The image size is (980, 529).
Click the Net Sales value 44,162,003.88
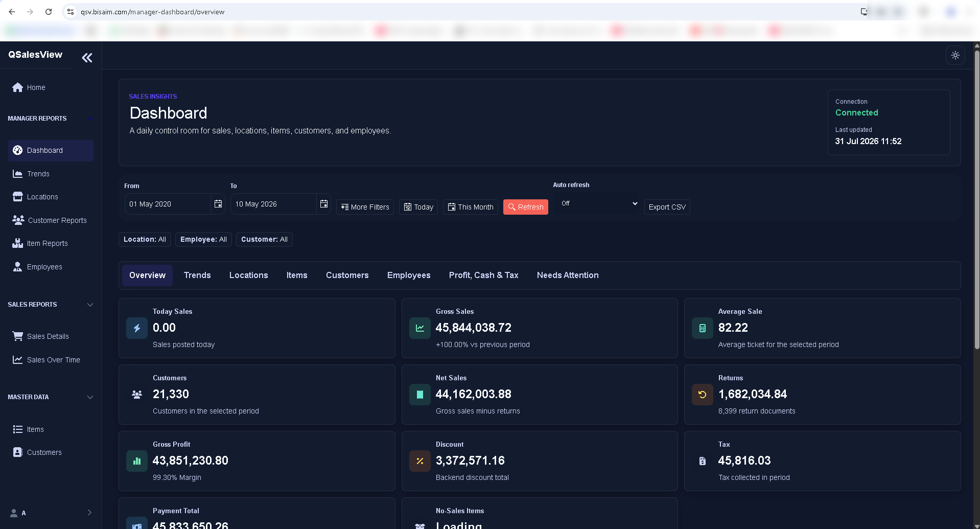point(473,394)
